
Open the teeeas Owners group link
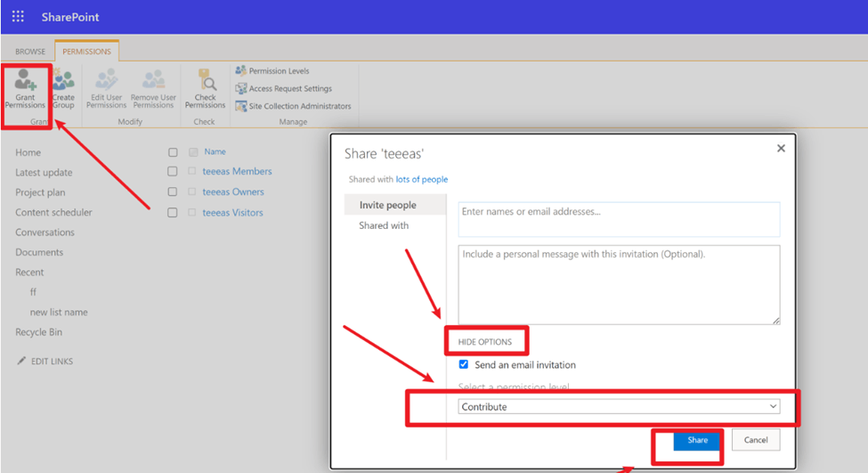(x=233, y=192)
